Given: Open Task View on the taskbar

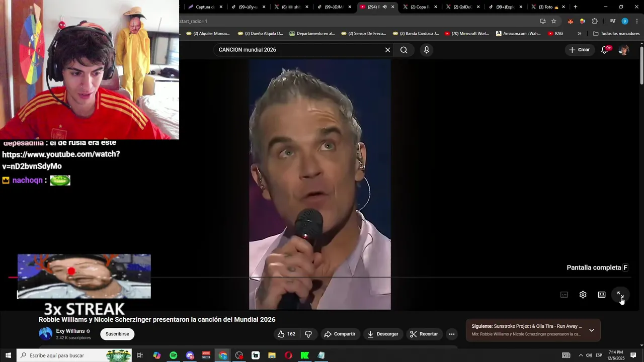Looking at the screenshot, I should (140, 355).
